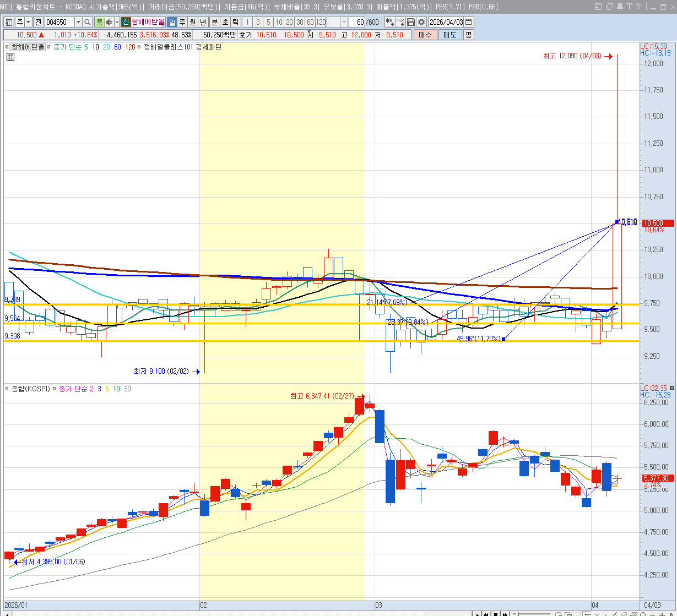Click the panel toggle icon left of 주
The width and height of the screenshot is (677, 616).
click(x=9, y=22)
